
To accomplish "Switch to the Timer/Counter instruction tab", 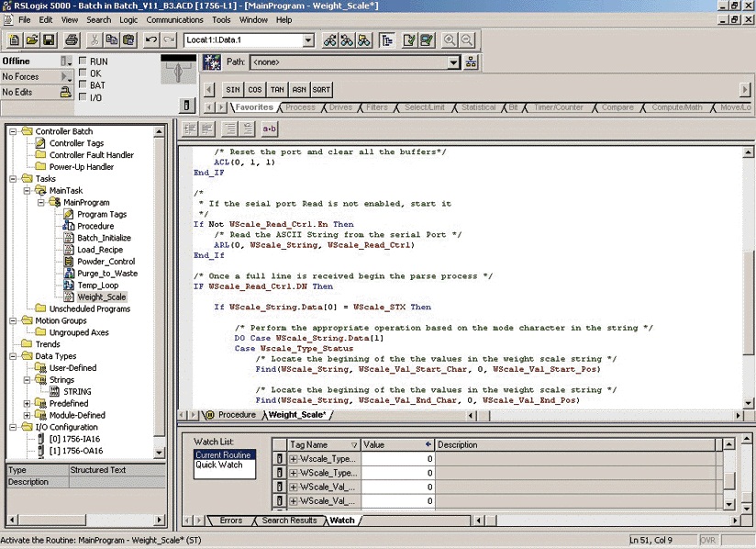I will (x=558, y=107).
